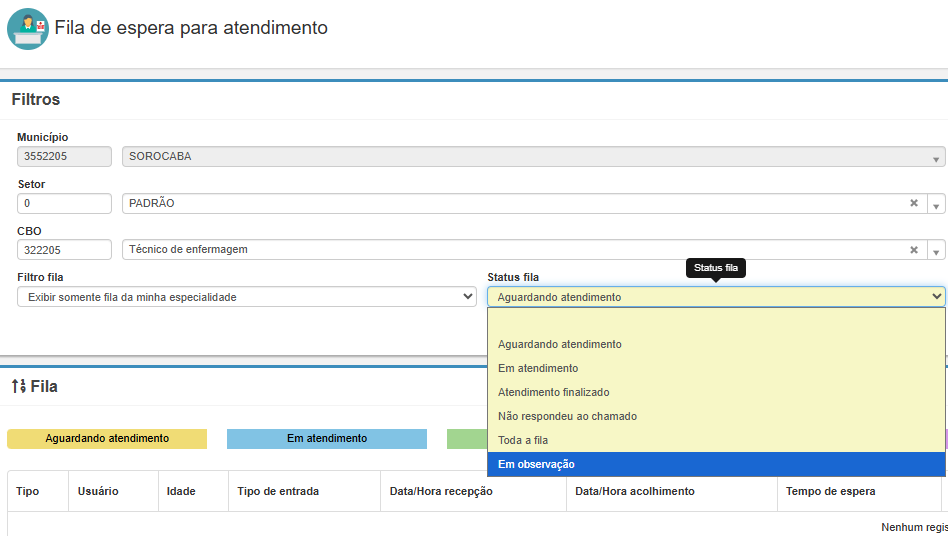Click the Tempo de espera column header

[x=830, y=491]
